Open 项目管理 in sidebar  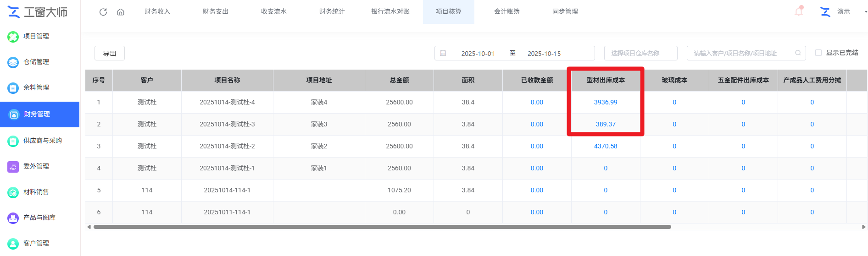(36, 36)
